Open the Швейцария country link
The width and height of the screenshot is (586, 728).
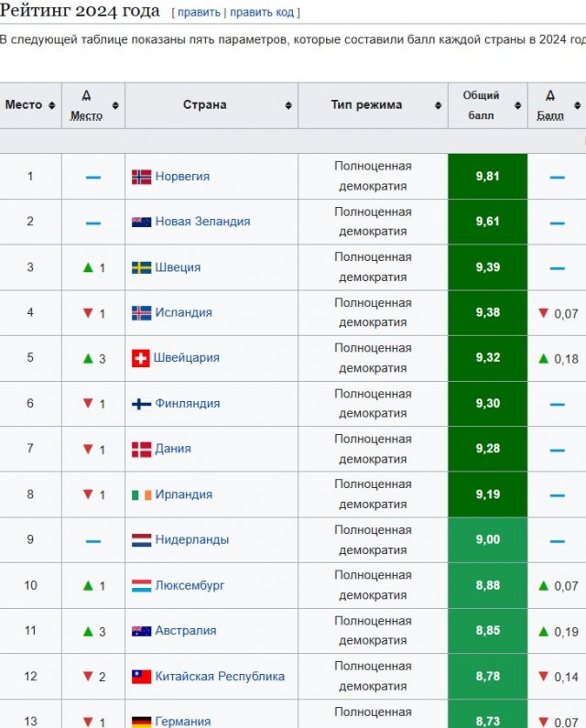(187, 358)
